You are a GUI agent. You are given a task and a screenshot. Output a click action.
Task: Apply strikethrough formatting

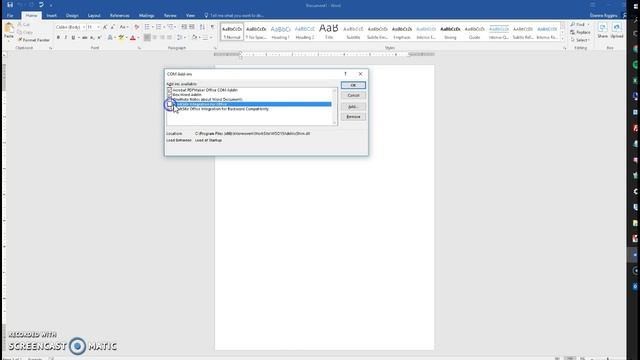(x=84, y=38)
